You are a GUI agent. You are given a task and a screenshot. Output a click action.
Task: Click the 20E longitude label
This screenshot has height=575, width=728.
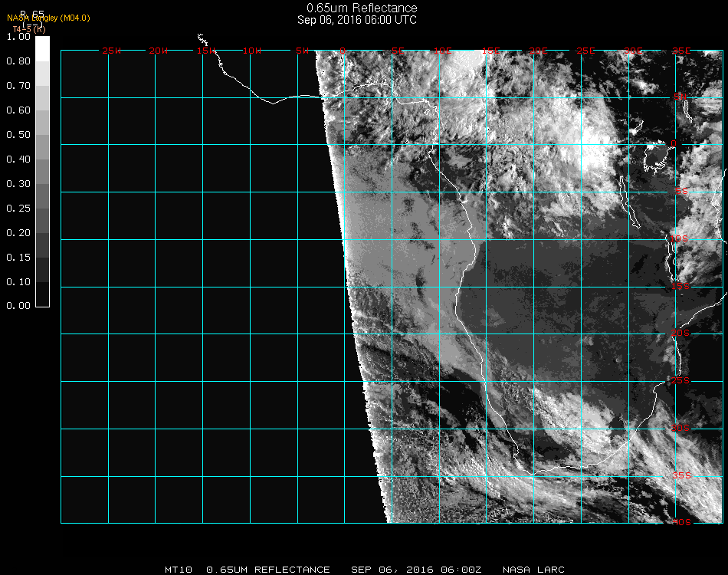click(538, 51)
